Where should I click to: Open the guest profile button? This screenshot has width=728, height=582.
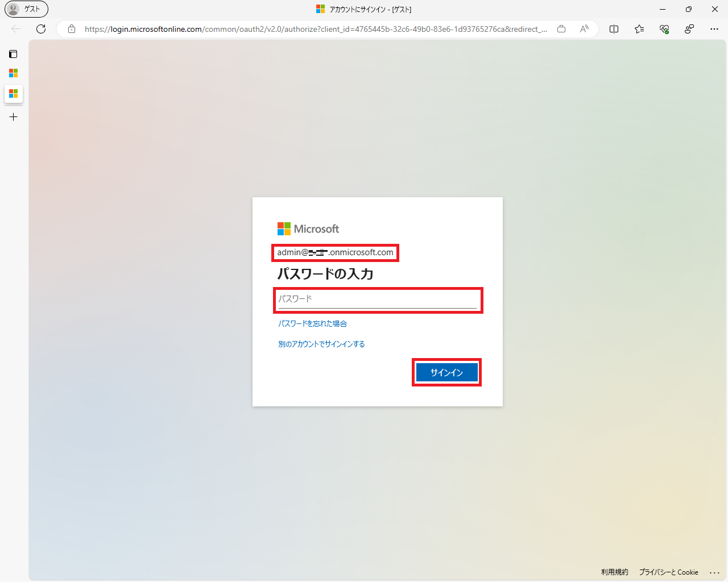26,9
